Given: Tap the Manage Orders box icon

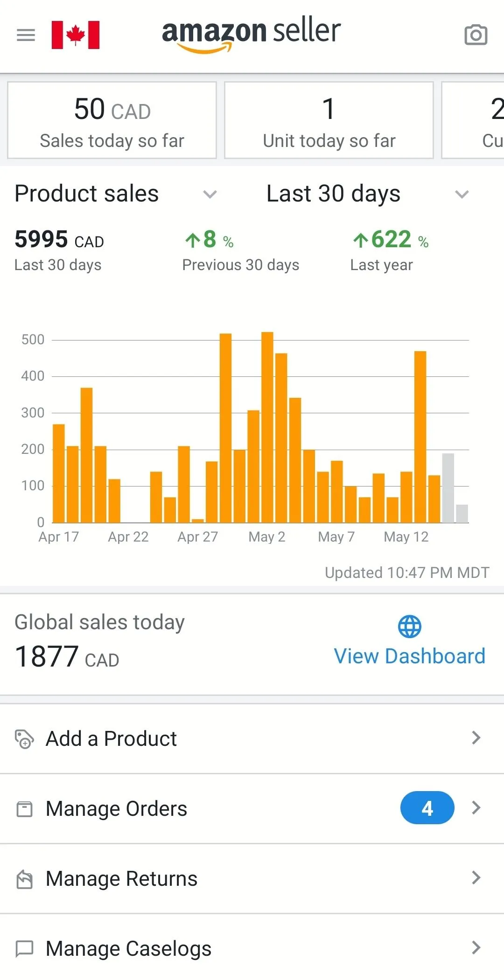Looking at the screenshot, I should click(x=24, y=809).
